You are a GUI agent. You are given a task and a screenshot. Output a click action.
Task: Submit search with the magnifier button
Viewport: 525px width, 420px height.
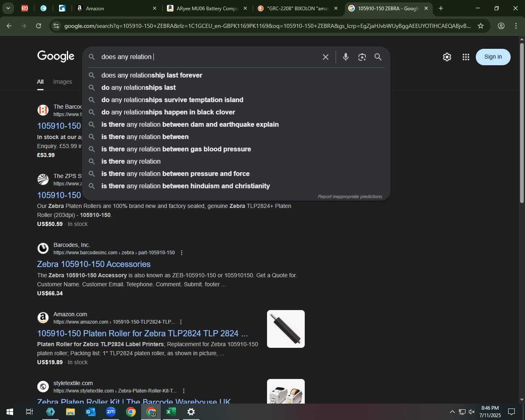(378, 57)
